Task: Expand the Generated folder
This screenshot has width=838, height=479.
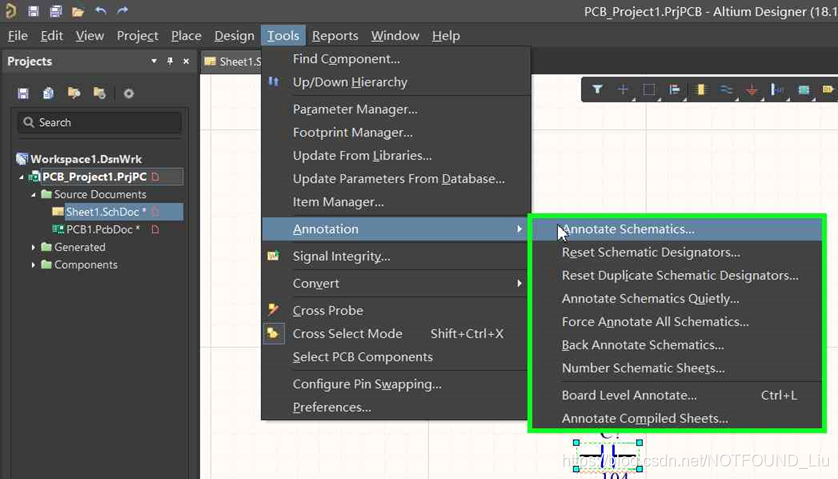Action: click(33, 248)
